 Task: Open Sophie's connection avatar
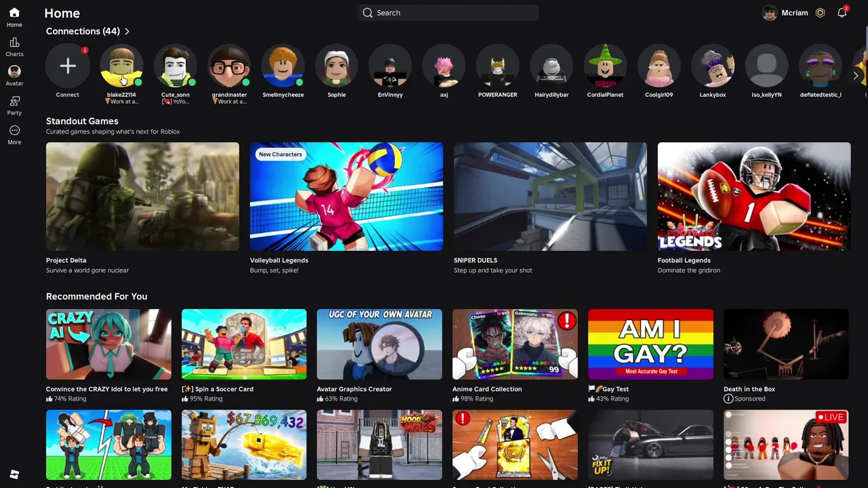(336, 66)
